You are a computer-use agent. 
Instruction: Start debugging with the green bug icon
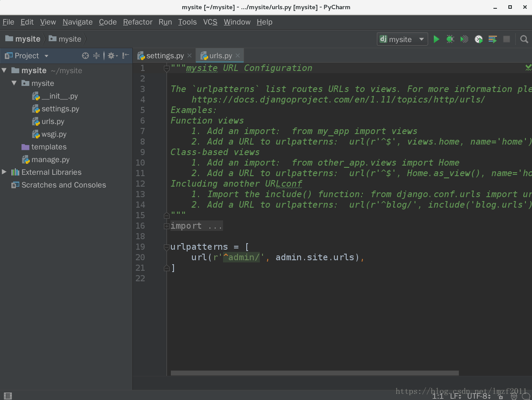(x=450, y=39)
